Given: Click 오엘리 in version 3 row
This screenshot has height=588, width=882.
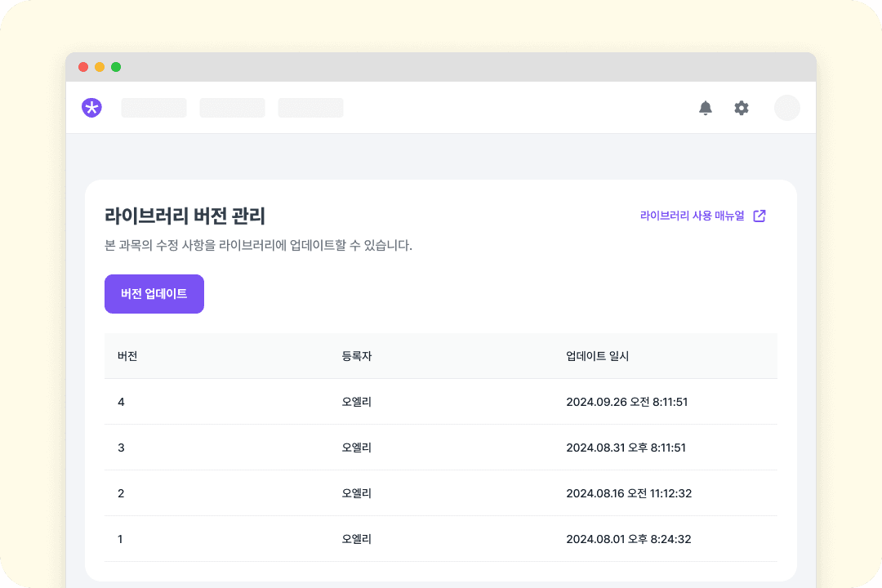Looking at the screenshot, I should point(357,448).
